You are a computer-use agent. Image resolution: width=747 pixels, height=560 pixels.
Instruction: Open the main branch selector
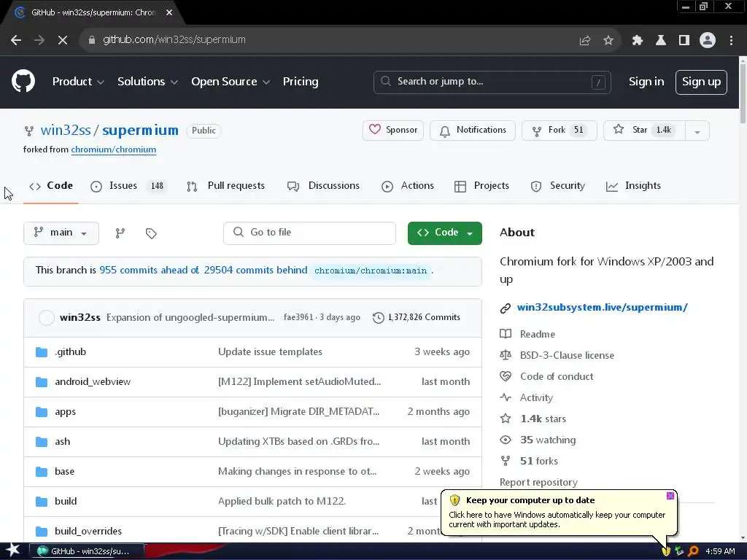click(61, 233)
